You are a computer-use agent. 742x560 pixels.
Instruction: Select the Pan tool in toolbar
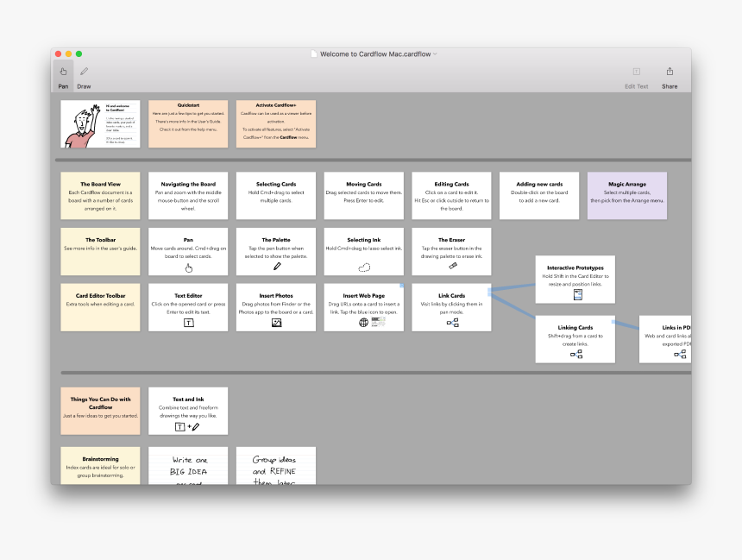pyautogui.click(x=63, y=76)
